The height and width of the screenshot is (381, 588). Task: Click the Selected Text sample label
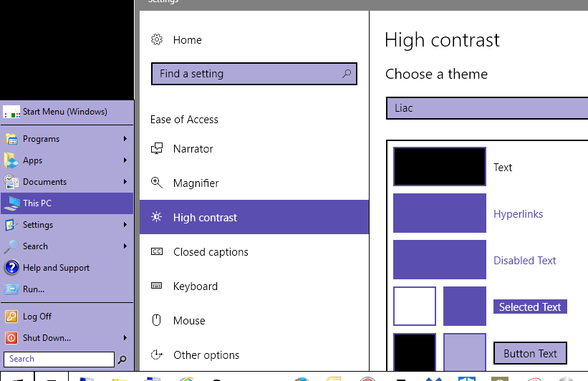point(530,307)
